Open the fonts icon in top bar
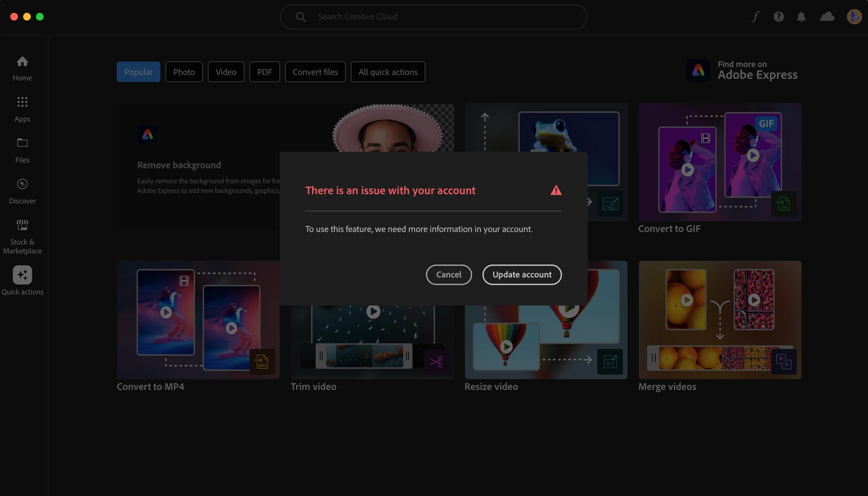Viewport: 868px width, 496px height. 755,16
